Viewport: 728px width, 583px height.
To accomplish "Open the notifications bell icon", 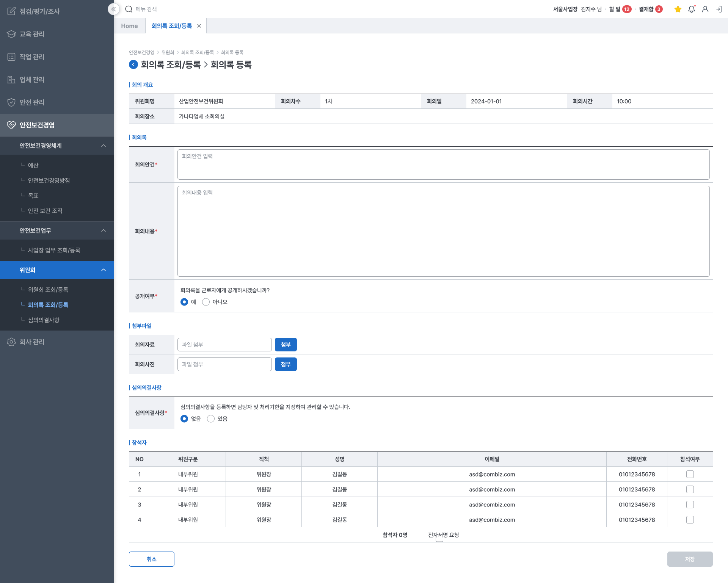I will coord(692,9).
